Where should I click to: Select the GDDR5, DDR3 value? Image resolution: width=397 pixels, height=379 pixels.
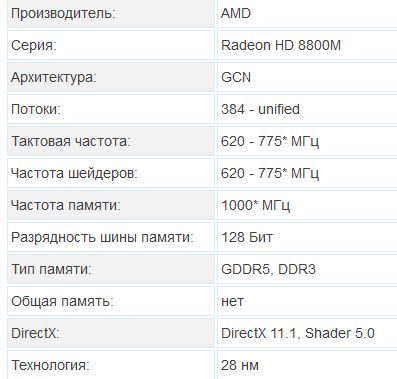[x=268, y=269]
